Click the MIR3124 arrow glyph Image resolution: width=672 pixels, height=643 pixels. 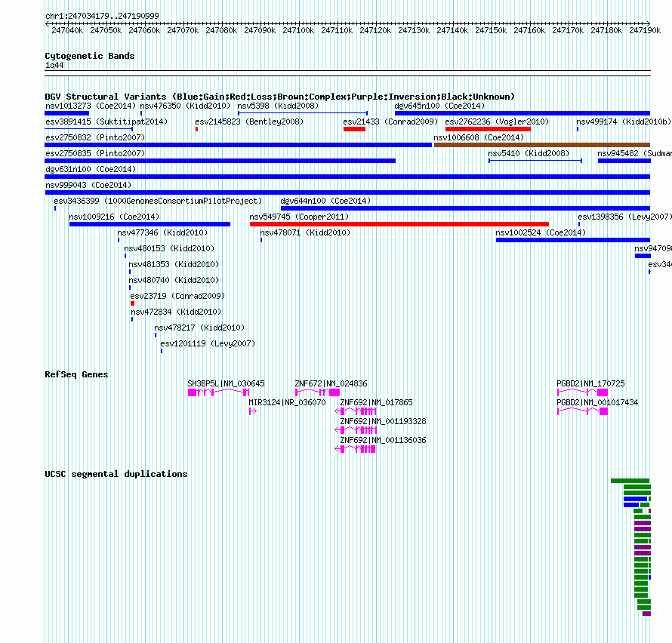(x=253, y=411)
